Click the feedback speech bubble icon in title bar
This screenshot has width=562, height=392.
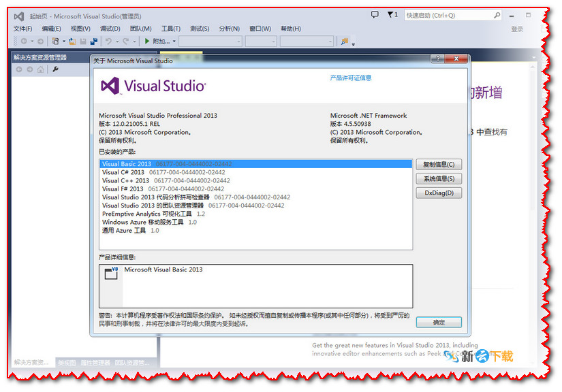(375, 13)
